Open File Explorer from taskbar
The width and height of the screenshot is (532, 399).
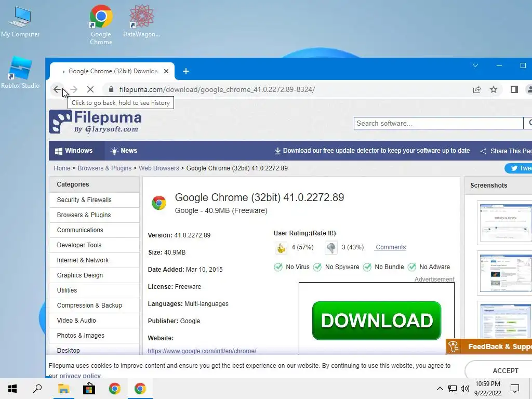[x=63, y=389]
